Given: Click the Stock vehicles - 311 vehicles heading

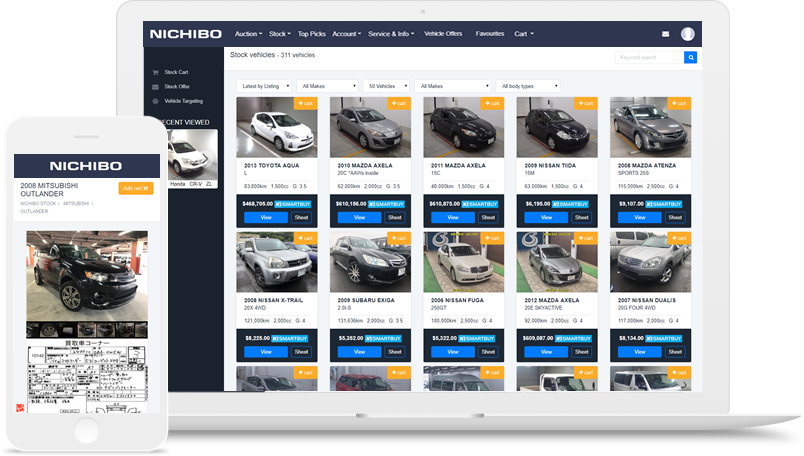Looking at the screenshot, I should (272, 55).
